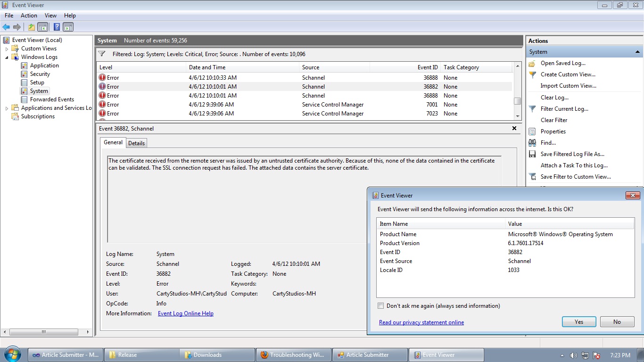644x362 pixels.
Task: Expand the Custom Views node
Action: 6,48
